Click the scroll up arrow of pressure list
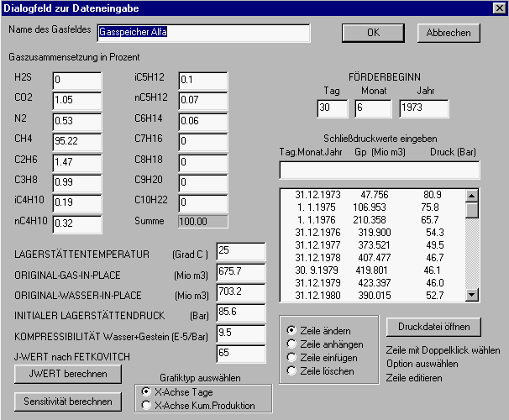509x420 pixels. coord(472,196)
